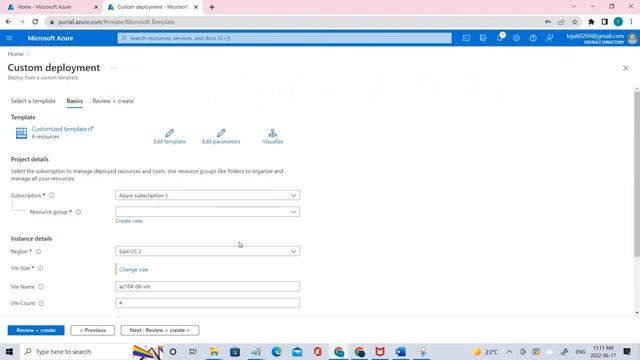The height and width of the screenshot is (360, 640).
Task: Click Next : Review + create button
Action: [160, 330]
